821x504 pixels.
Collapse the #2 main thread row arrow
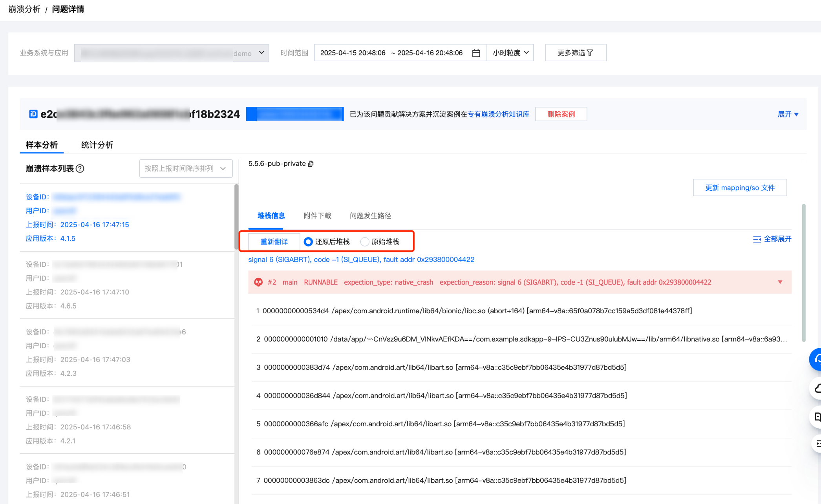pyautogui.click(x=780, y=282)
